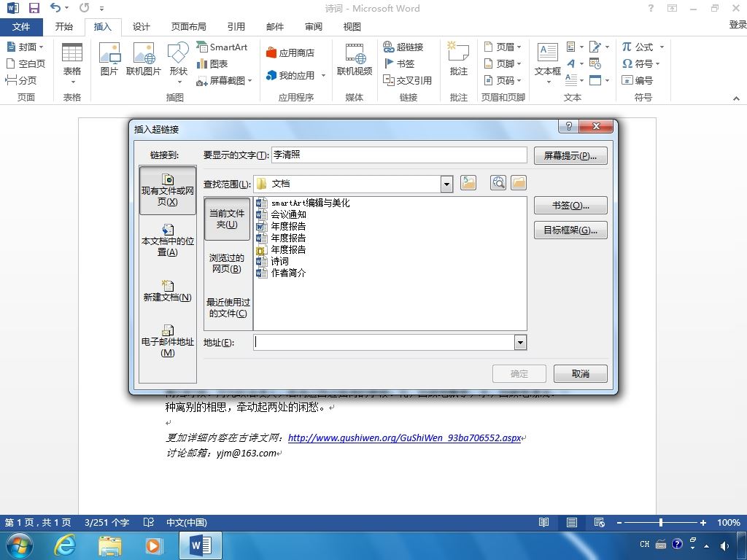Switch to the References (引用) tab
Screen dimensions: 747x560
pyautogui.click(x=236, y=27)
